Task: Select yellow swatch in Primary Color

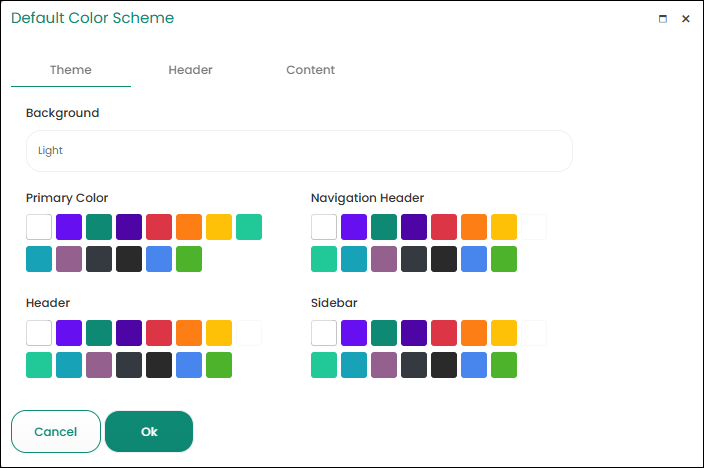Action: pyautogui.click(x=219, y=227)
